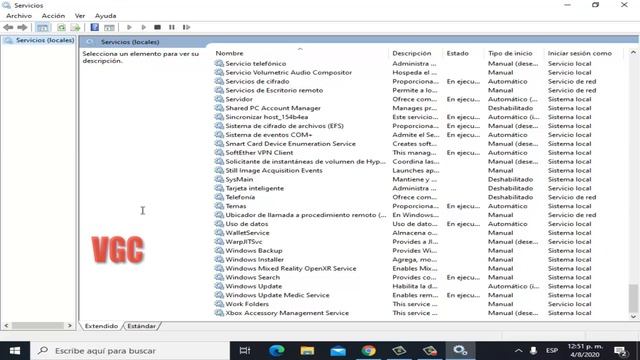Switch to the Estándar tab

click(141, 326)
